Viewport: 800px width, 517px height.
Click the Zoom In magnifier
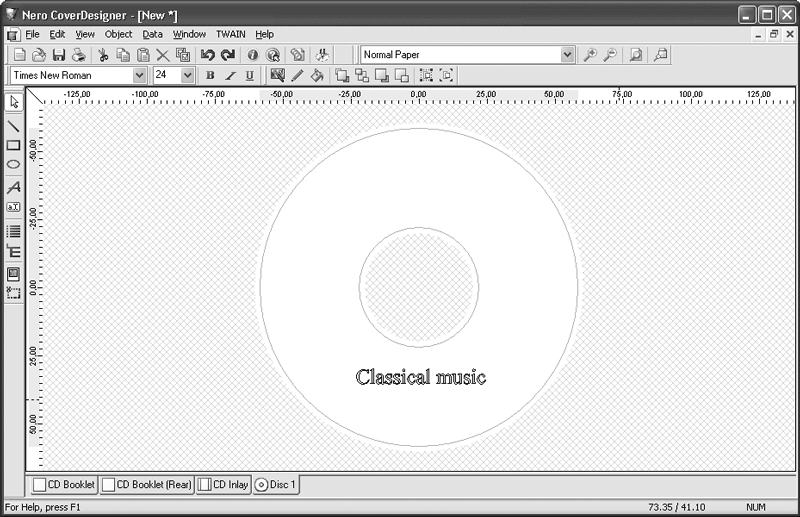point(590,55)
